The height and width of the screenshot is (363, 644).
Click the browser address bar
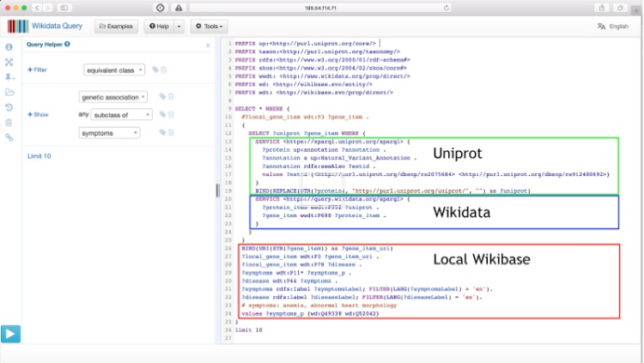click(x=320, y=8)
